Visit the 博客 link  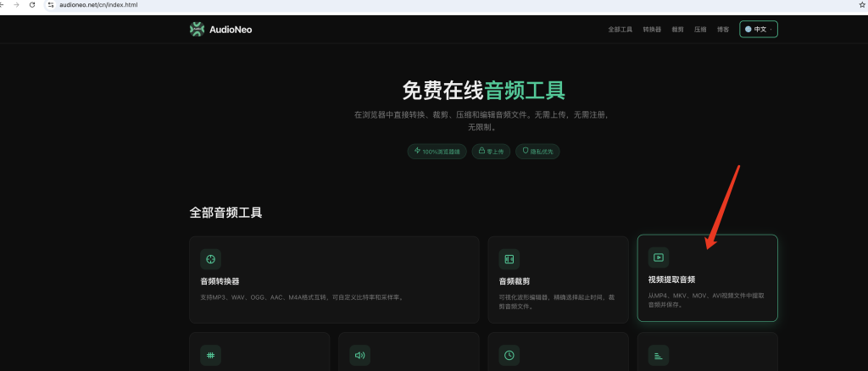tap(723, 30)
